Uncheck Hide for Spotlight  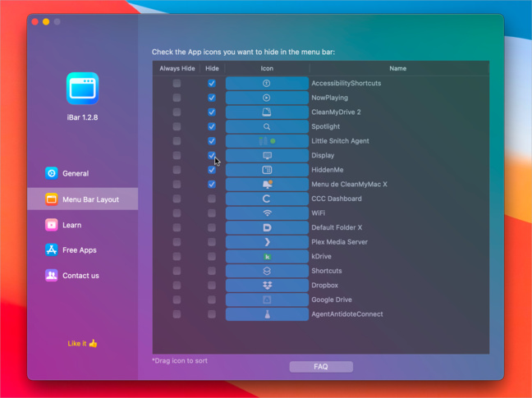click(212, 127)
